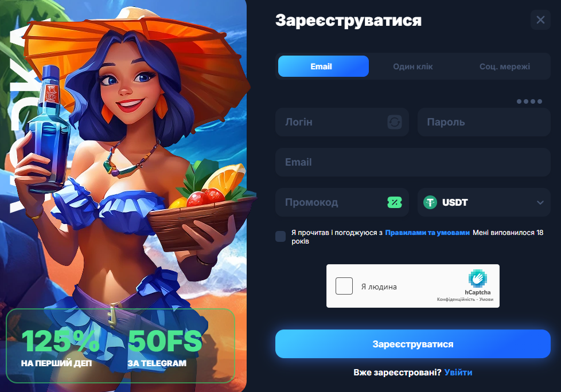Click the green promo code ticket icon
The image size is (561, 392).
[x=394, y=202]
